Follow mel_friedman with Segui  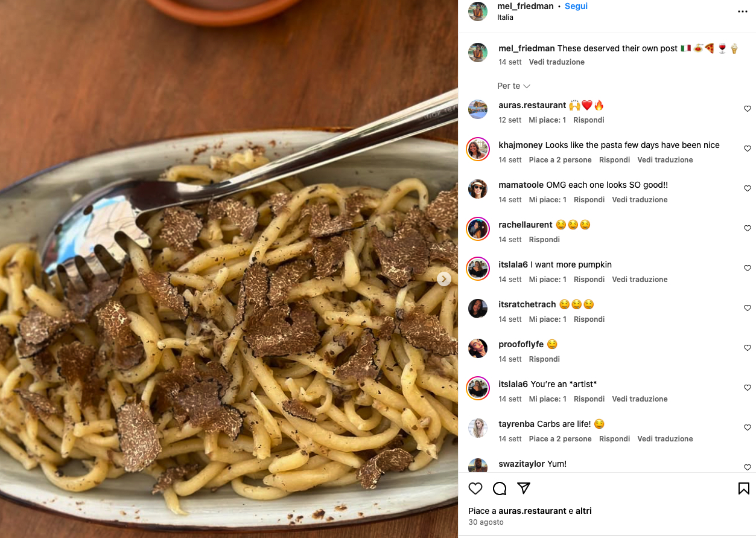coord(576,6)
